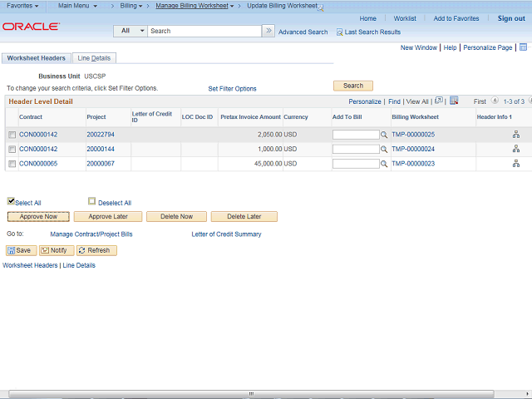Check the box for contract CON0000065
The image size is (532, 399).
(12, 165)
